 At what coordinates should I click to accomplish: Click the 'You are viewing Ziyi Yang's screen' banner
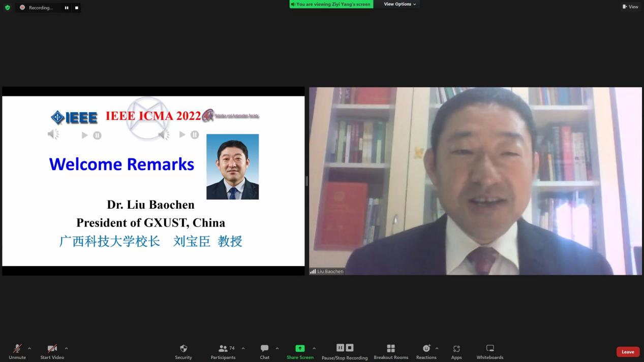click(331, 4)
